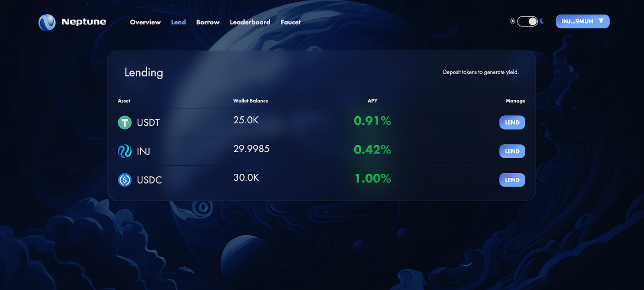Open the Overview page
The width and height of the screenshot is (644, 290).
pos(145,22)
